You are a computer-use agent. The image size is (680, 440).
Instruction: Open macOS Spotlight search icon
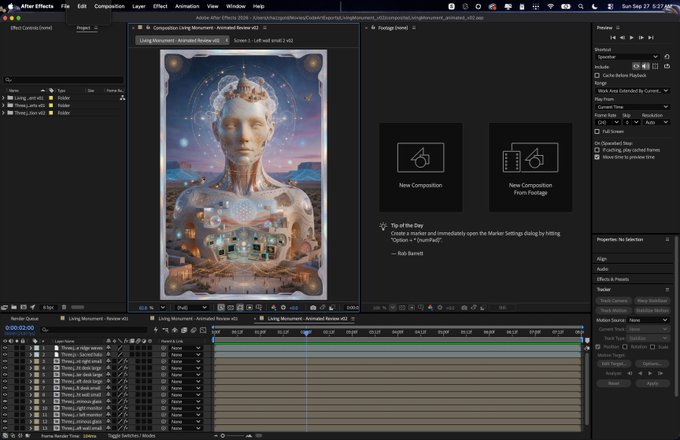(x=580, y=6)
